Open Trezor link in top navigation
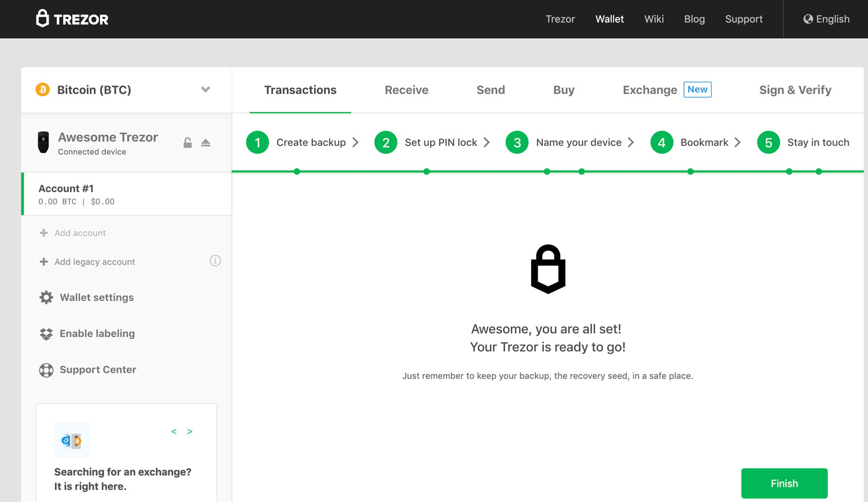The width and height of the screenshot is (868, 502). pos(560,19)
